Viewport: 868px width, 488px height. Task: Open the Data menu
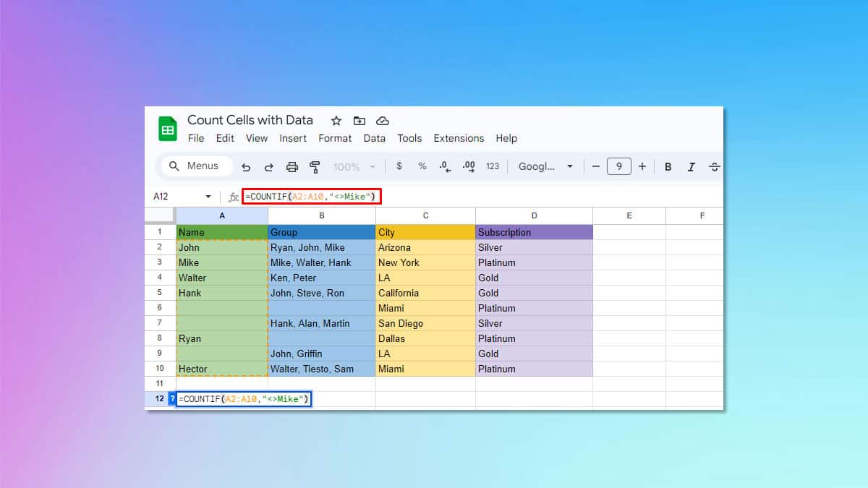coord(375,138)
